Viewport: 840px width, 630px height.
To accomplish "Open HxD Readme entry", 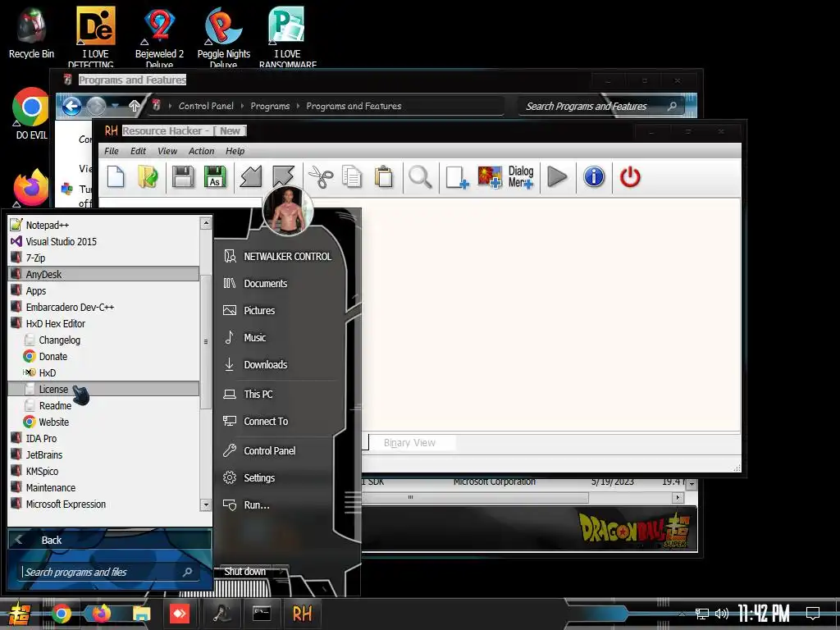I will coord(104,405).
